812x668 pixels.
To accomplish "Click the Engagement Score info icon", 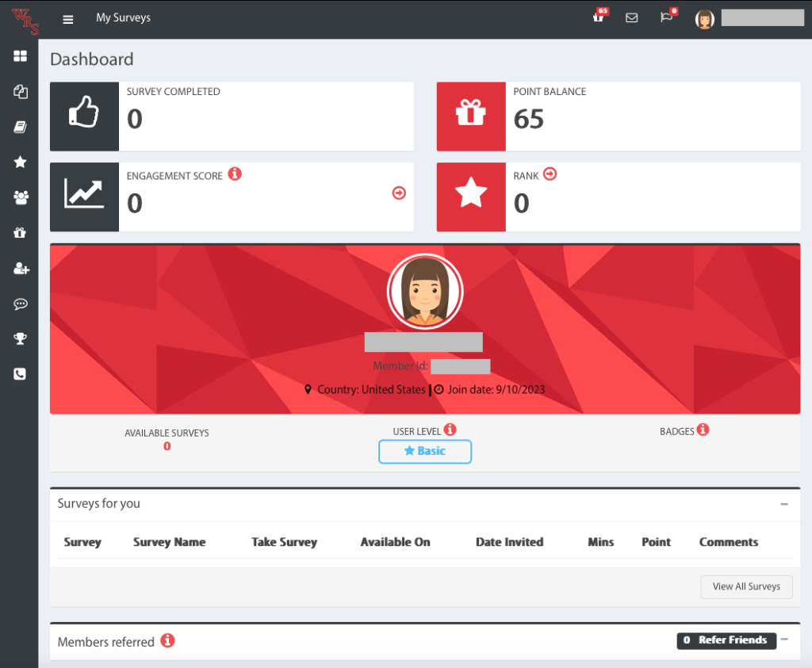I will pos(235,174).
